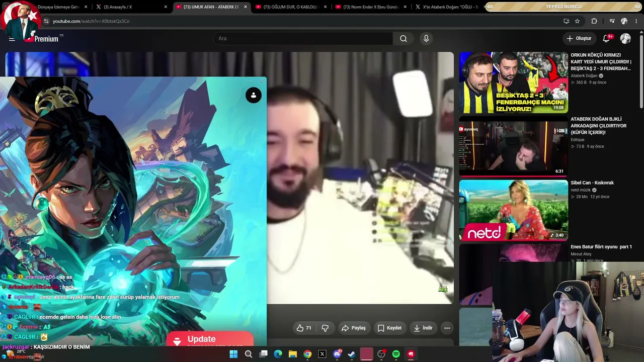Open Steam from the taskbar
The height and width of the screenshot is (362, 644).
(x=352, y=354)
